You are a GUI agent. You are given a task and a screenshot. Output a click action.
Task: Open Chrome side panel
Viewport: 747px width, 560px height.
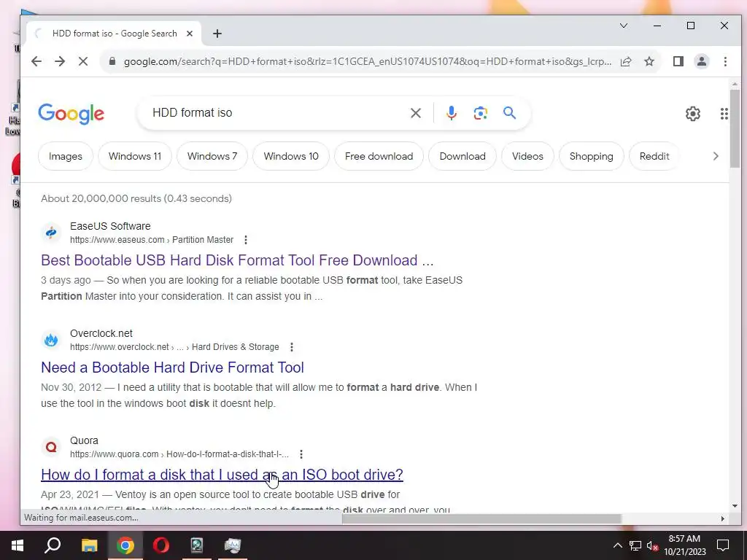(x=678, y=61)
